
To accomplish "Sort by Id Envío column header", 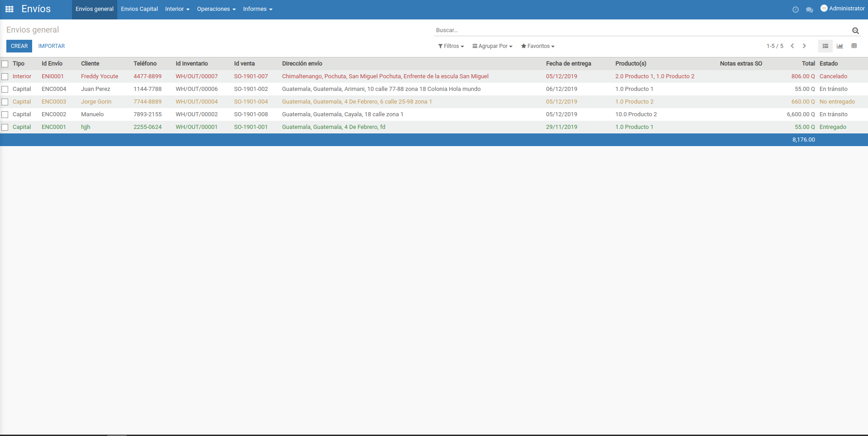I will tap(52, 64).
